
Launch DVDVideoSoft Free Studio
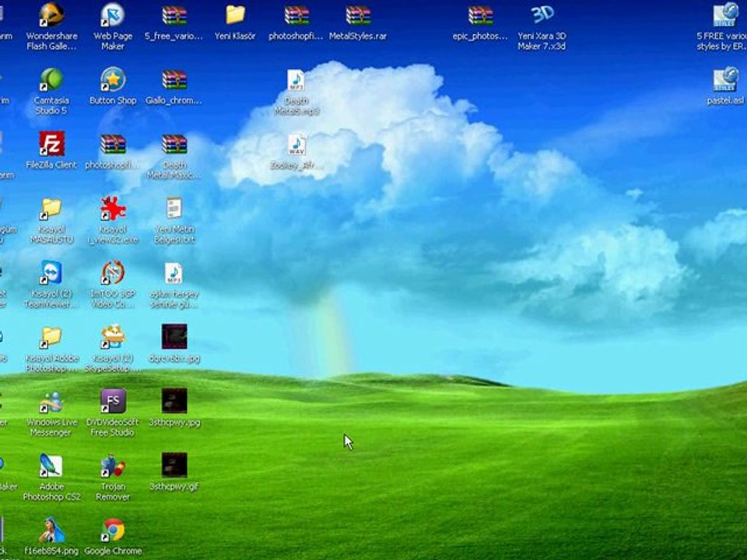[113, 401]
